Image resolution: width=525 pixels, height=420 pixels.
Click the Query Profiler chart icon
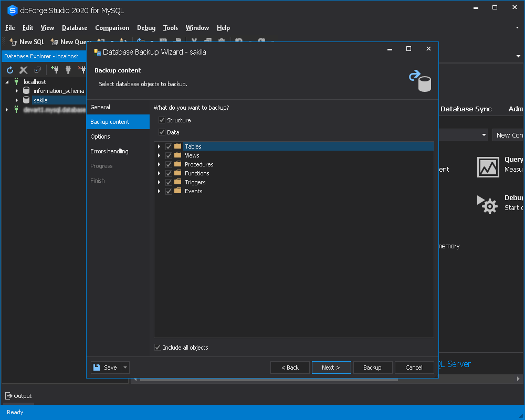point(488,167)
